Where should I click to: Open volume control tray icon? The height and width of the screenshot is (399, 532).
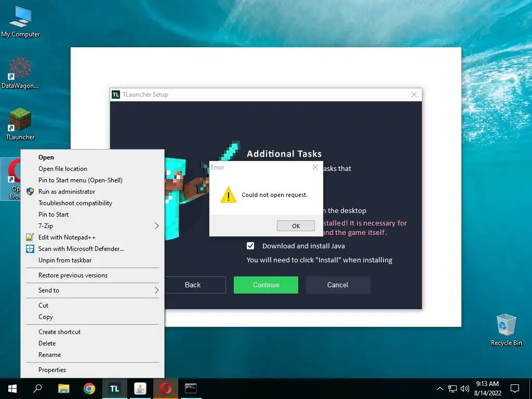pyautogui.click(x=465, y=389)
